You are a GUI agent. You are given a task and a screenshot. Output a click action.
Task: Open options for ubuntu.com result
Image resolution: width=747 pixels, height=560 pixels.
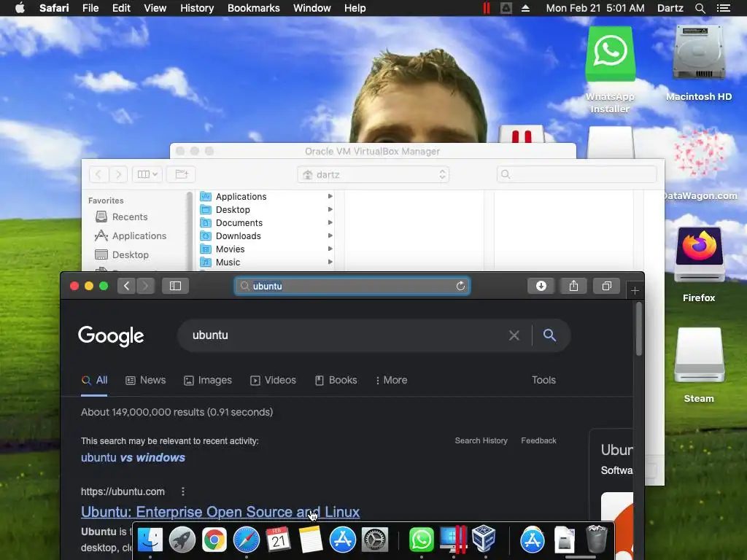point(183,491)
